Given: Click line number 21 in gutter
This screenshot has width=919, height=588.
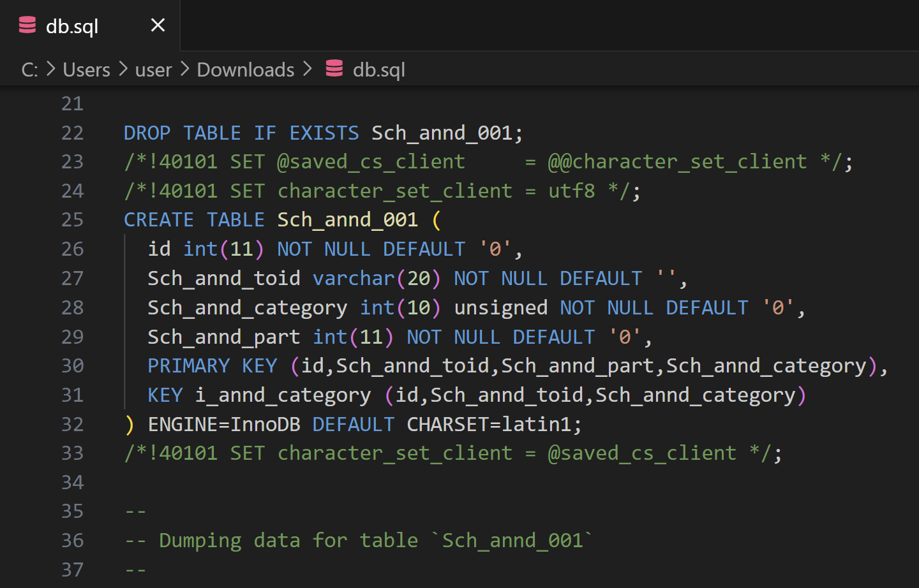Looking at the screenshot, I should 72,104.
